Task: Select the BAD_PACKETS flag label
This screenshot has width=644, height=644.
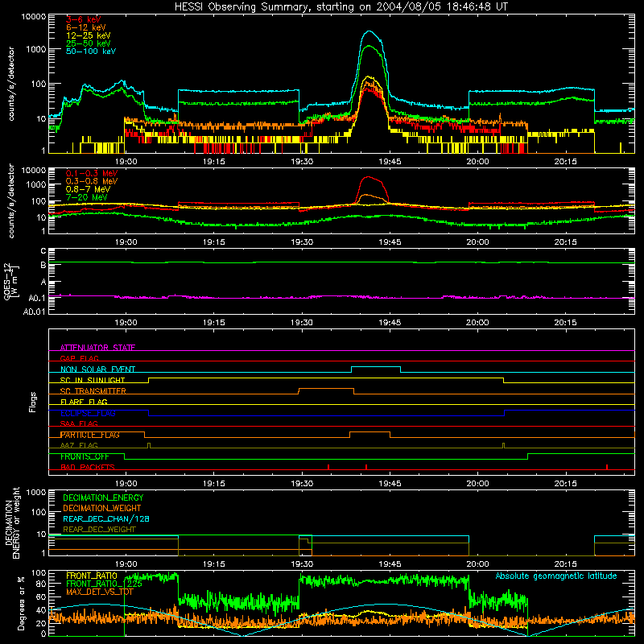Action: (88, 467)
